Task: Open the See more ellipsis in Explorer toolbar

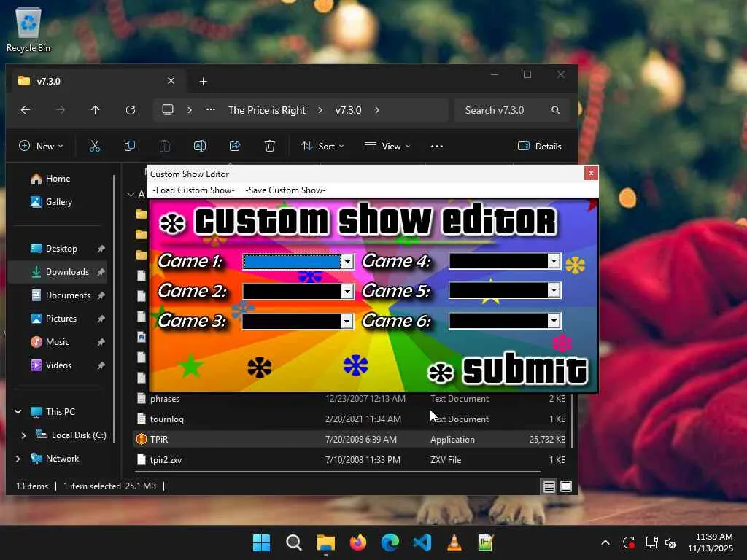Action: (437, 146)
